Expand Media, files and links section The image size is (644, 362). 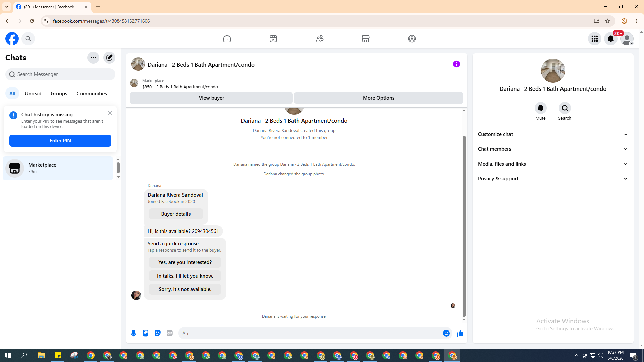(553, 164)
